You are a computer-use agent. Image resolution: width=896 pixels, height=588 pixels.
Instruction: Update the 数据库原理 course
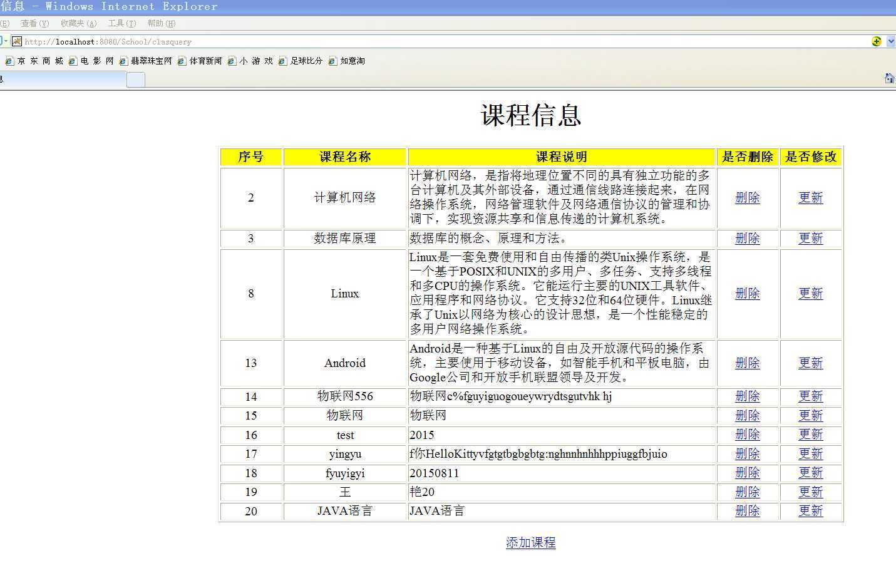(x=811, y=239)
